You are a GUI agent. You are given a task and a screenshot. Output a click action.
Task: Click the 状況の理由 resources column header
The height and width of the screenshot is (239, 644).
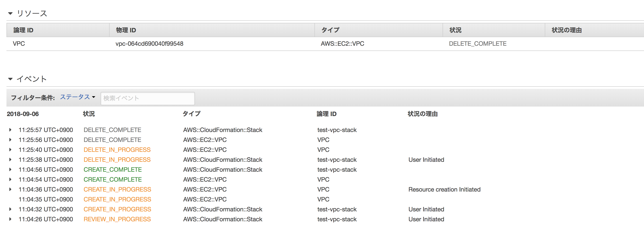(567, 30)
